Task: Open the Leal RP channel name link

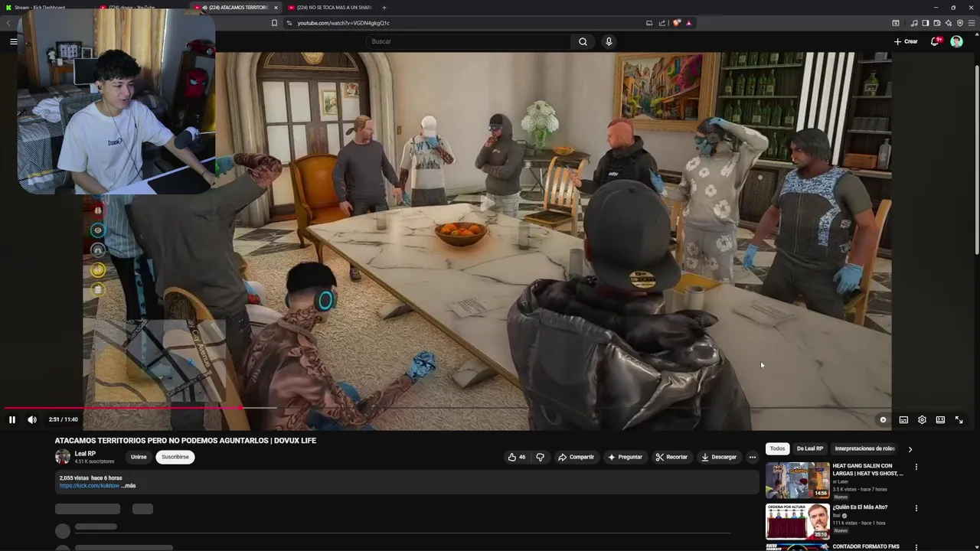Action: click(x=85, y=454)
